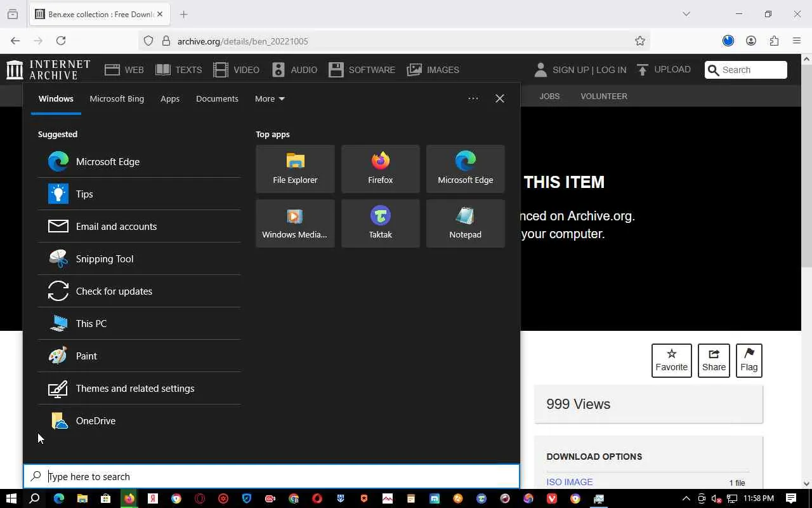This screenshot has width=812, height=508.
Task: Open File Explorer tile in Top apps
Action: [295, 169]
